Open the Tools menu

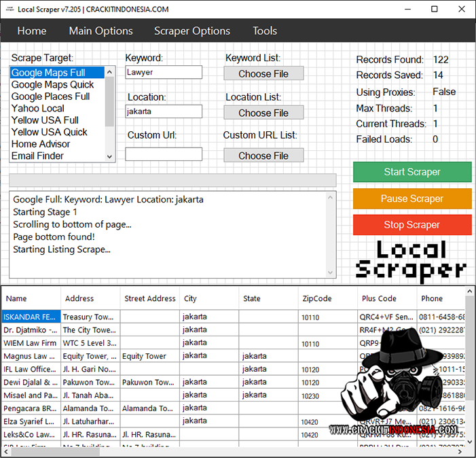click(265, 31)
